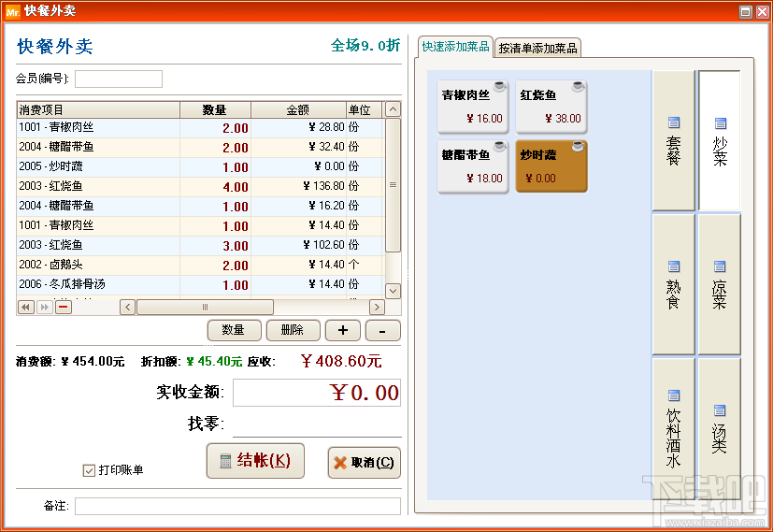
Task: Click the 数量 column header
Action: [x=215, y=110]
